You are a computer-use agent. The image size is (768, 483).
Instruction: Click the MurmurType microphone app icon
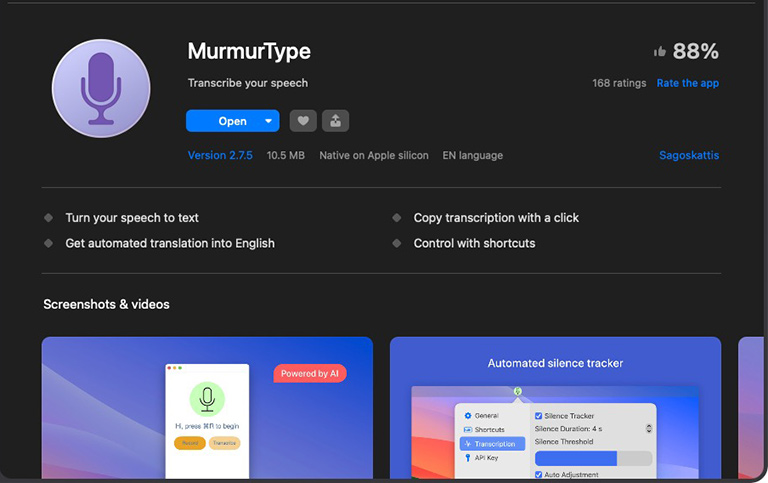click(x=101, y=88)
